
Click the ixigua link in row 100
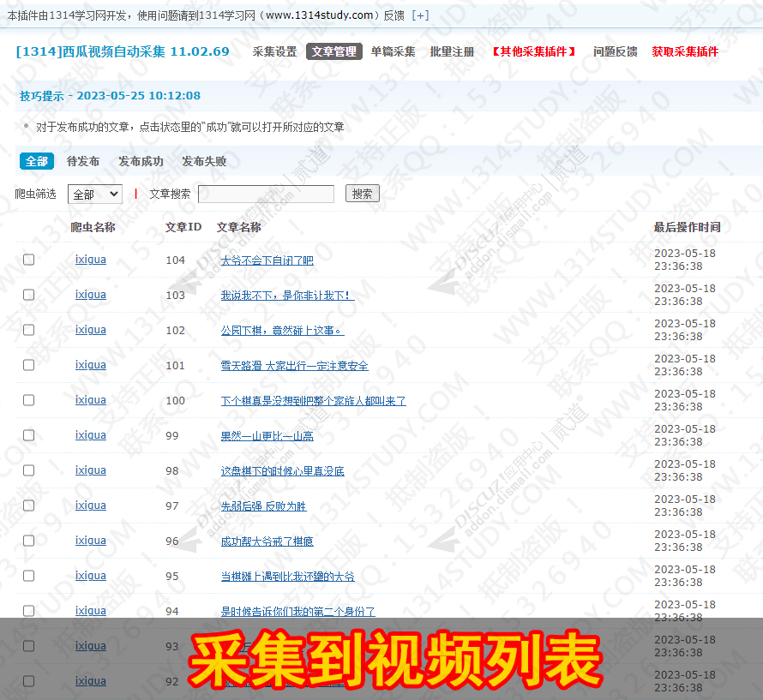tap(91, 400)
